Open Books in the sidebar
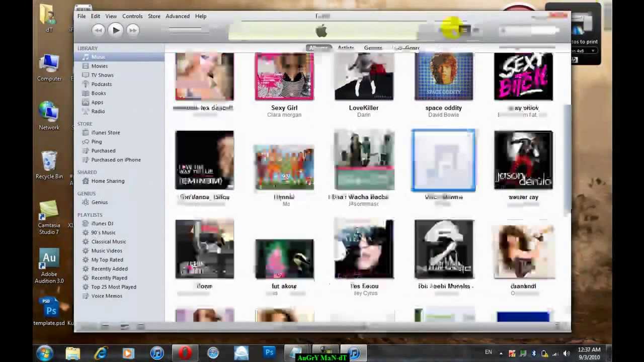The image size is (644, 362). [x=119, y=93]
